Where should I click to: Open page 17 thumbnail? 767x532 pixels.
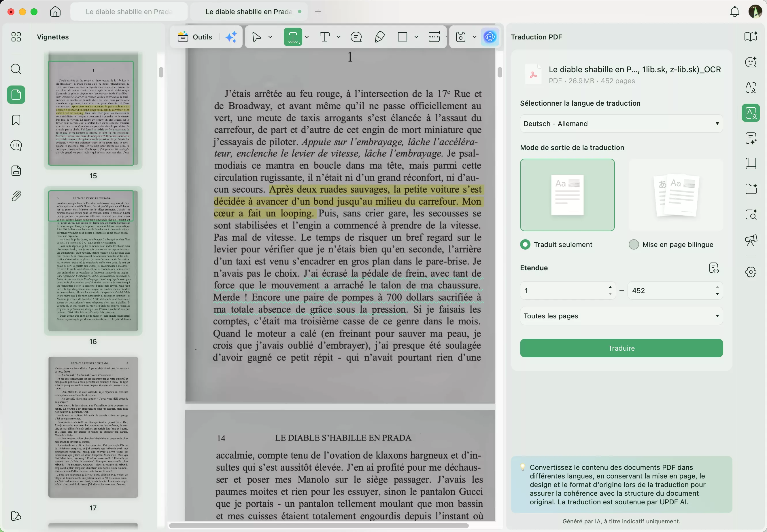[x=93, y=427]
